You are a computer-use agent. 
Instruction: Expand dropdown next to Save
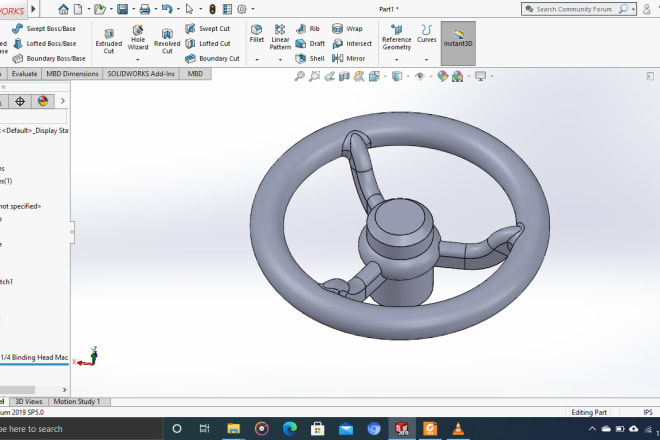[x=133, y=9]
